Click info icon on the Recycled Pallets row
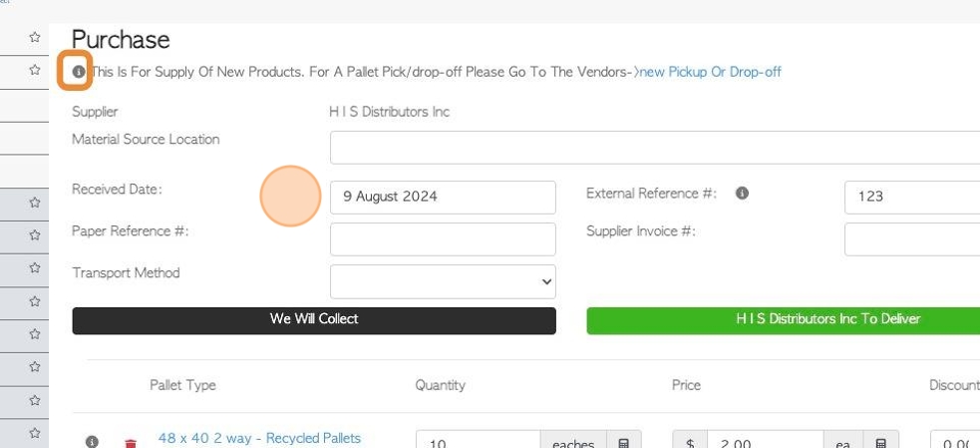The image size is (980, 448). click(x=92, y=442)
